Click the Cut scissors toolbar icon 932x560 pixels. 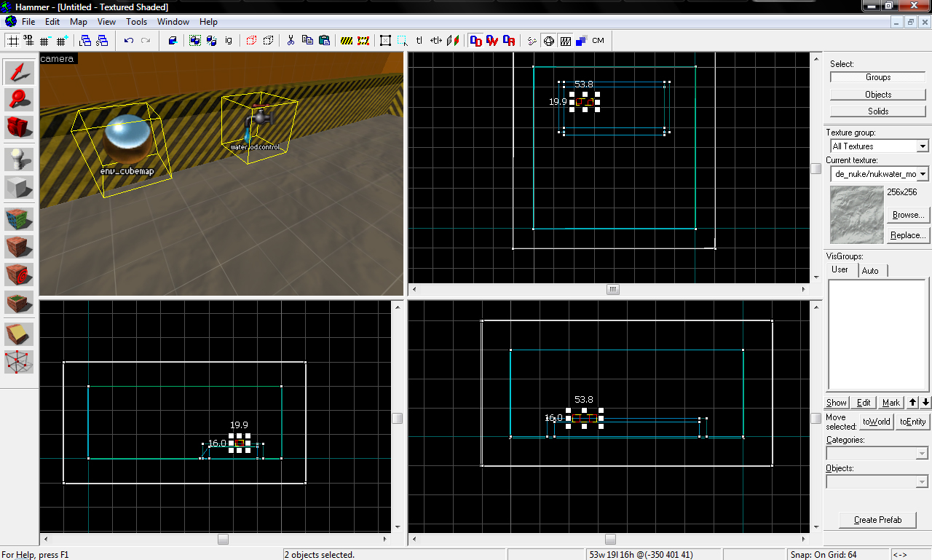point(290,41)
